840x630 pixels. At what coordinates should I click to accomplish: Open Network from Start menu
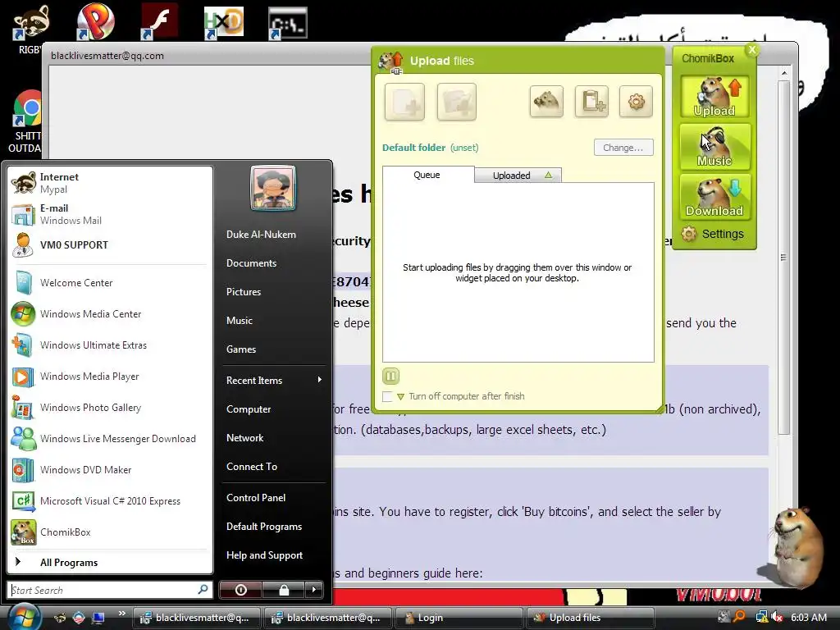[x=244, y=438]
